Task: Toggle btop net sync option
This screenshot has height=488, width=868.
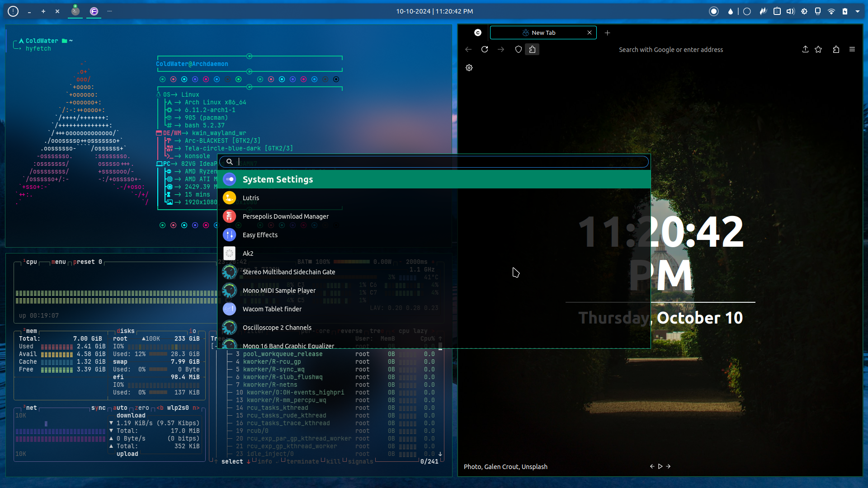Action: coord(99,408)
